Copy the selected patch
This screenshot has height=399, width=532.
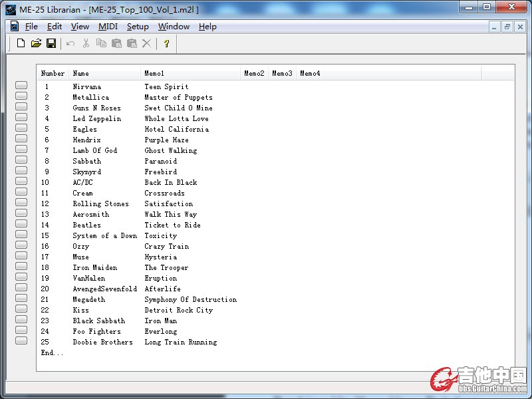click(x=101, y=43)
